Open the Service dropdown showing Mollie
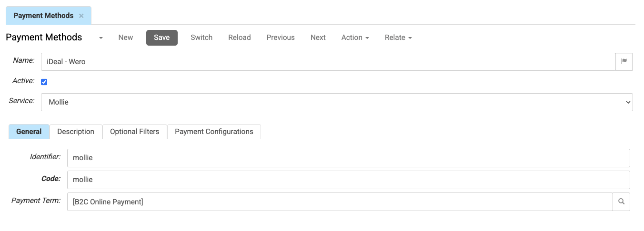The image size is (644, 231). coord(336,102)
